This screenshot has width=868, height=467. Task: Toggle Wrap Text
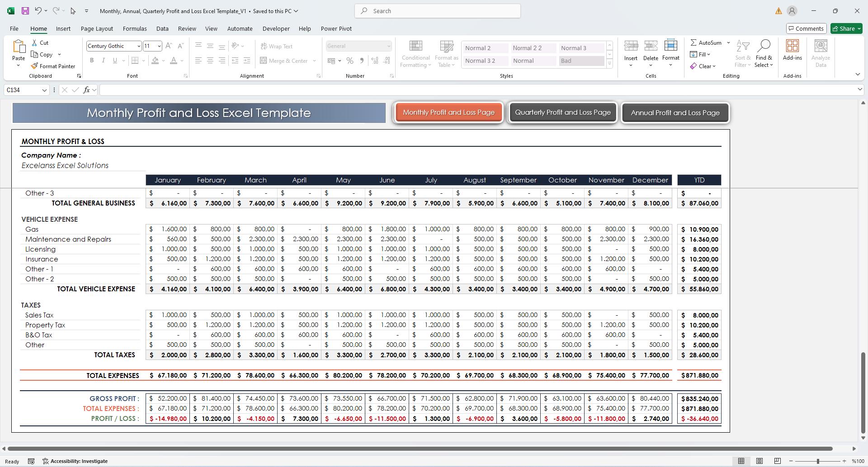click(277, 46)
